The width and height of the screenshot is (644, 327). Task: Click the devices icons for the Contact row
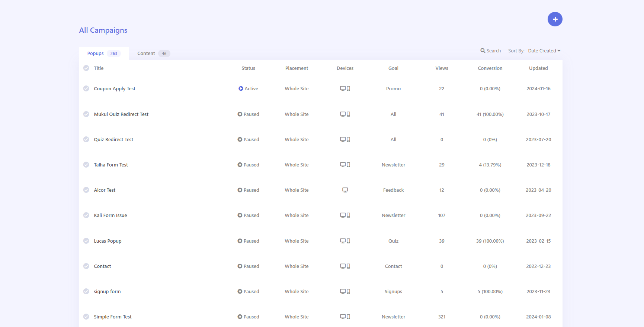[x=345, y=266]
